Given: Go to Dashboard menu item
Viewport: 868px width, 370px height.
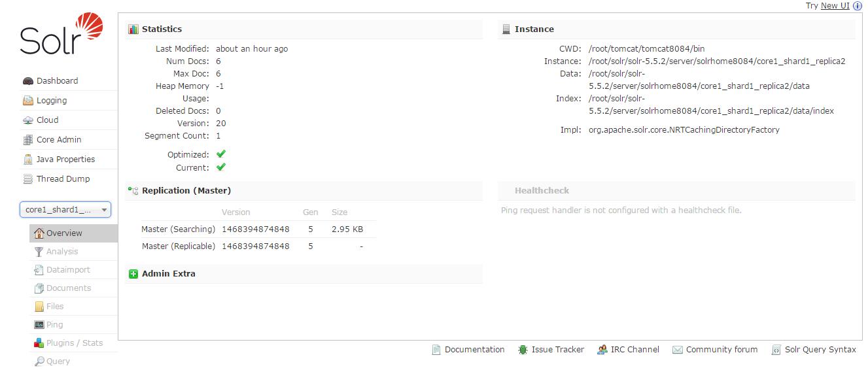Looking at the screenshot, I should (57, 81).
